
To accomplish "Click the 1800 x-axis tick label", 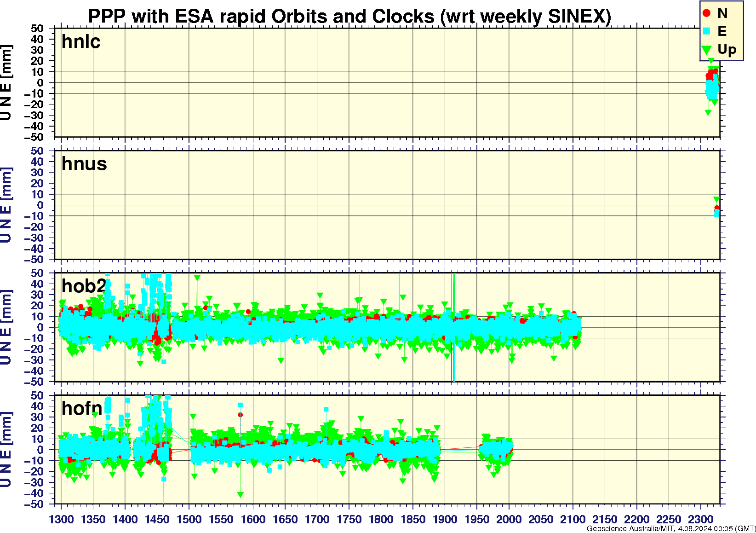I will [381, 519].
